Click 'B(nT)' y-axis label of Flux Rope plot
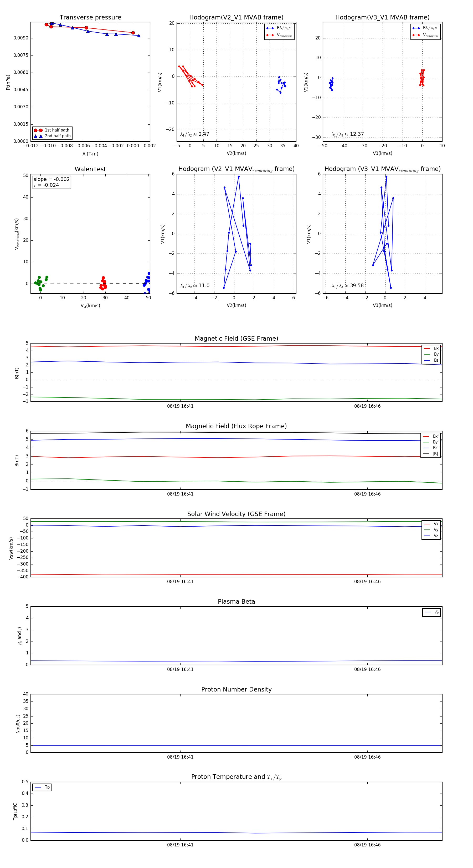This screenshot has width=473, height=868. (17, 461)
